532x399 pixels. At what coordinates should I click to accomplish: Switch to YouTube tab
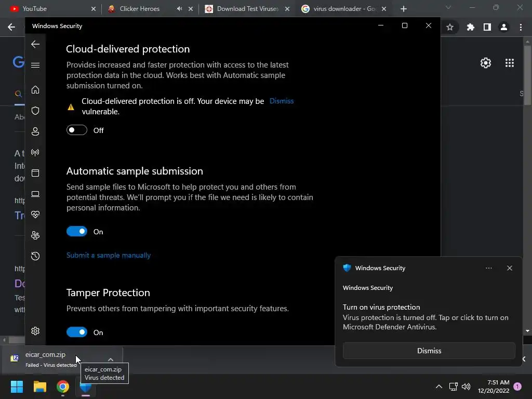tap(52, 9)
